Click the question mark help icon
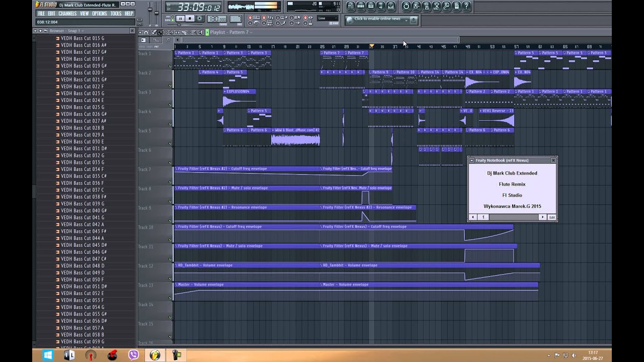 [x=466, y=6]
